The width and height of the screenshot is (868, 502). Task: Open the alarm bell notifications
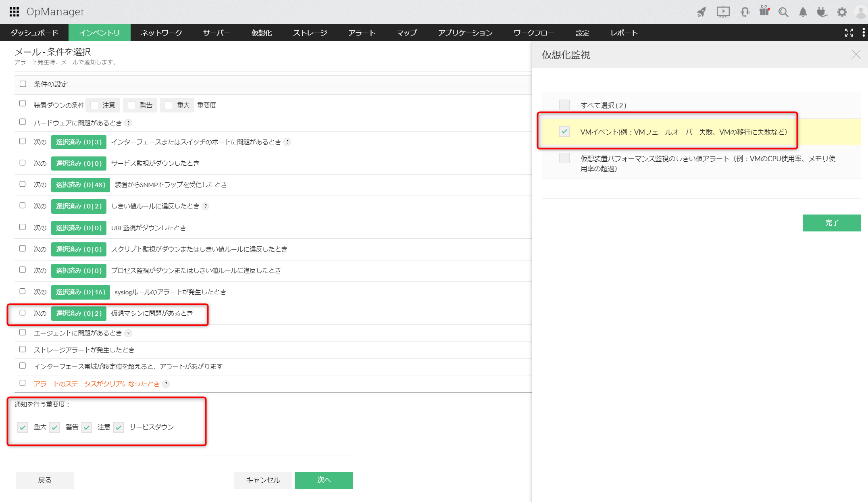tap(803, 12)
